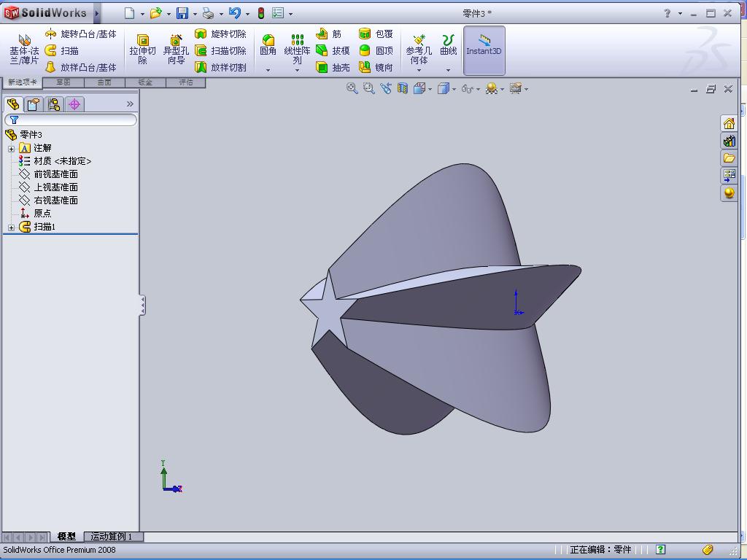Expand the Open file dropdown arrow
Image resolution: width=747 pixels, height=560 pixels.
[x=169, y=14]
